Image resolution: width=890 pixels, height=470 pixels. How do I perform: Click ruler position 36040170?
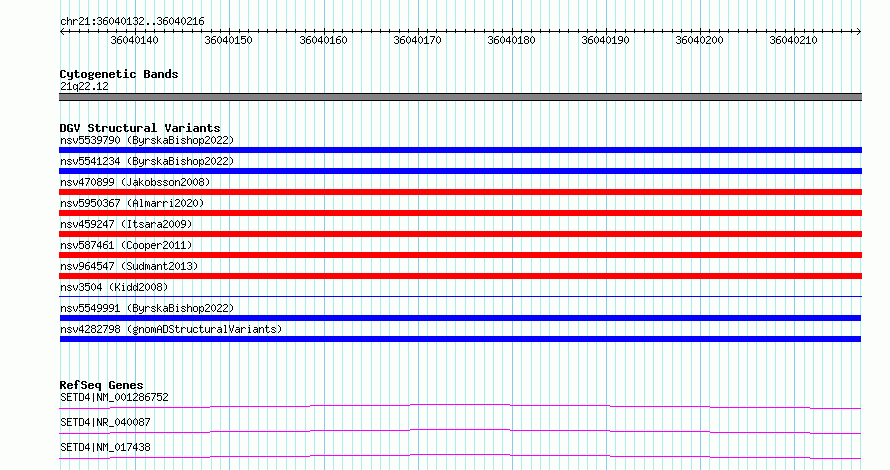pyautogui.click(x=417, y=40)
